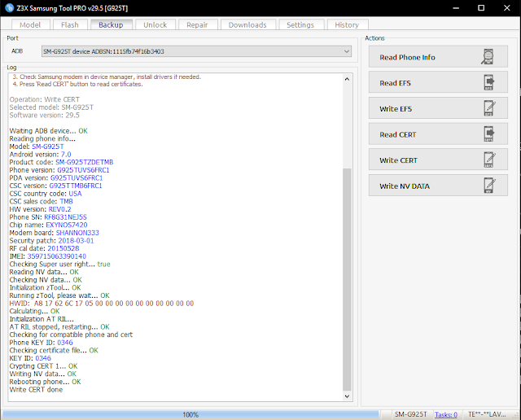Click the Read Phone Info button label

click(407, 57)
